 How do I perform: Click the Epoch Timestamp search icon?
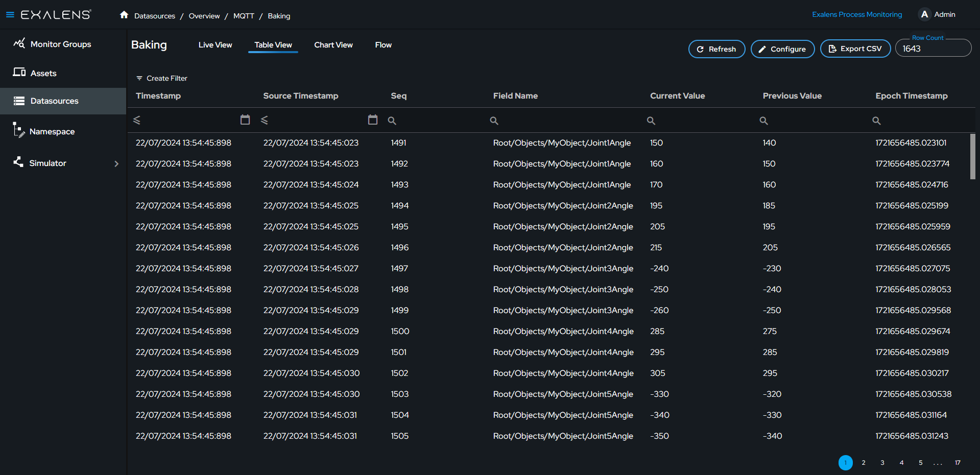[x=876, y=121]
